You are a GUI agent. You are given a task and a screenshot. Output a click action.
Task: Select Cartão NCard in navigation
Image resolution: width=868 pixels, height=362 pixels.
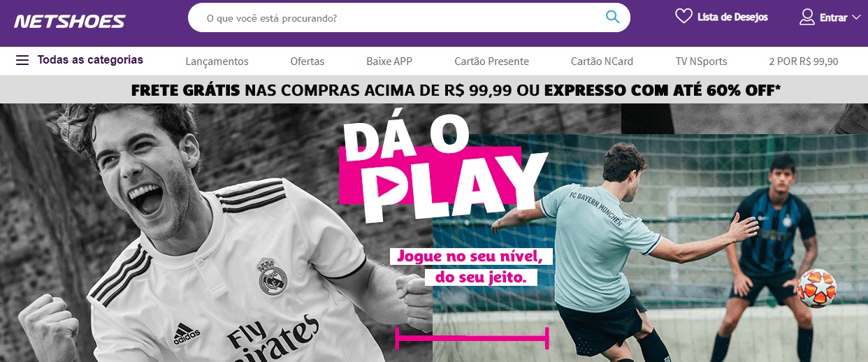[602, 61]
